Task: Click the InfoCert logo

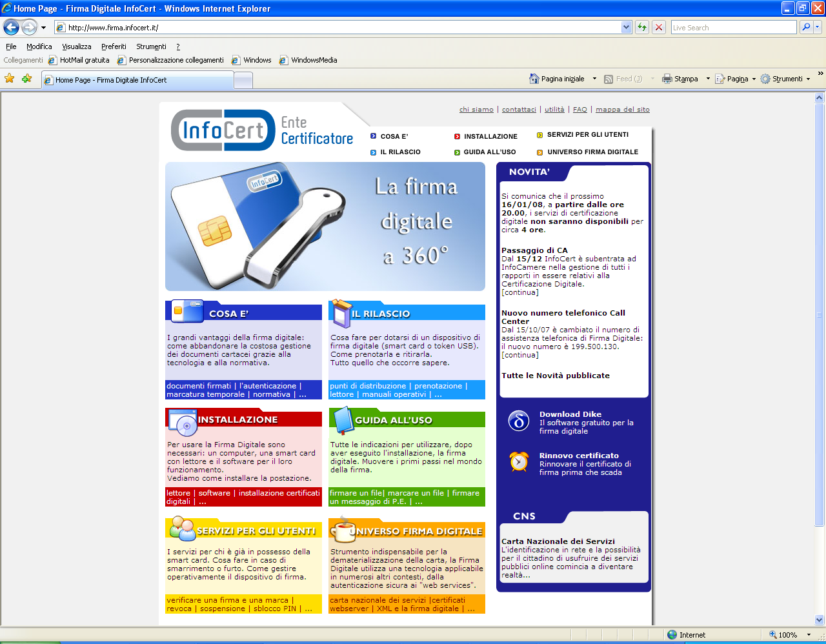Action: 223,130
